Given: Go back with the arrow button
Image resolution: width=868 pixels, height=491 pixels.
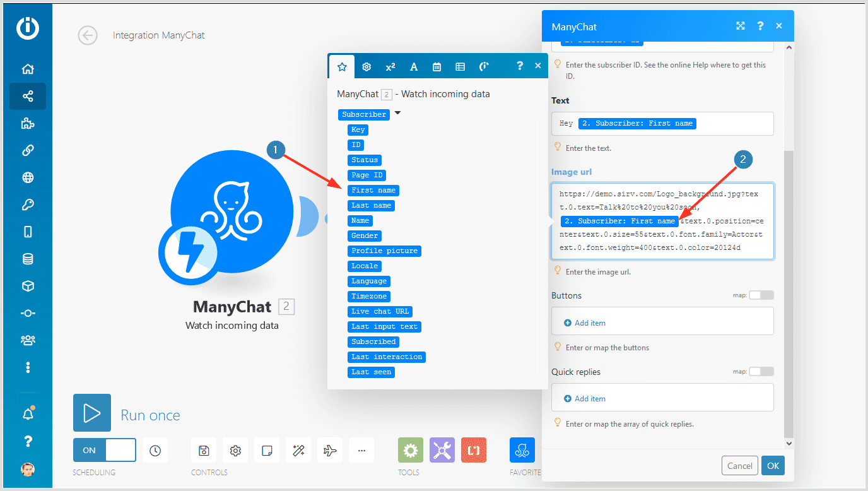Looking at the screenshot, I should tap(88, 35).
